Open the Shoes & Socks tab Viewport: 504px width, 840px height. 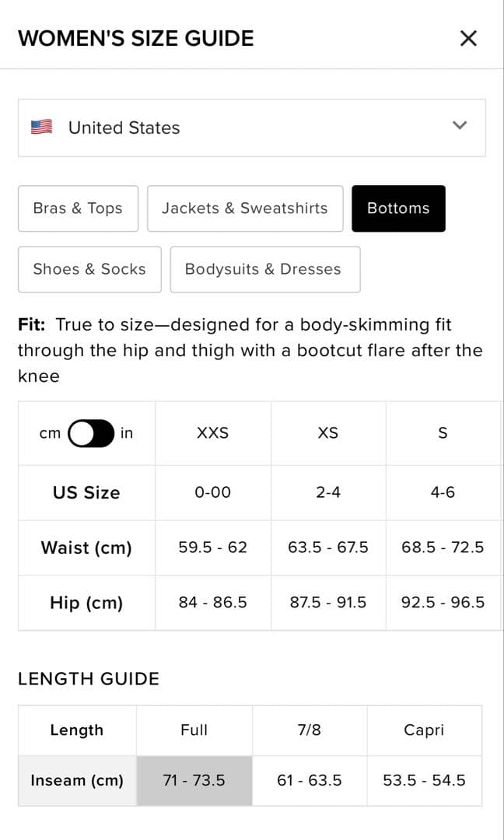pyautogui.click(x=89, y=269)
